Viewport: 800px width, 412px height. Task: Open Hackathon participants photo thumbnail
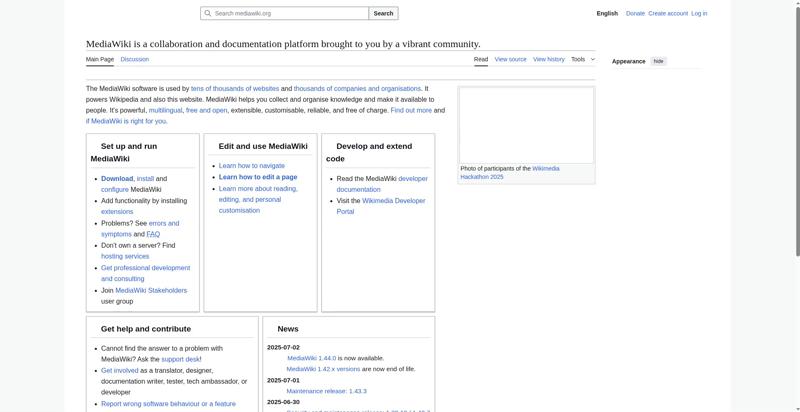[x=527, y=125]
